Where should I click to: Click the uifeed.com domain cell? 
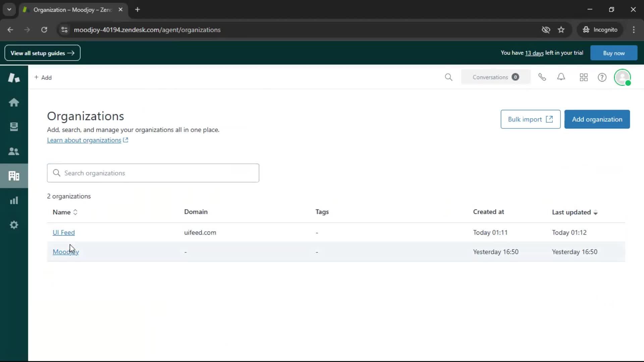pyautogui.click(x=200, y=232)
